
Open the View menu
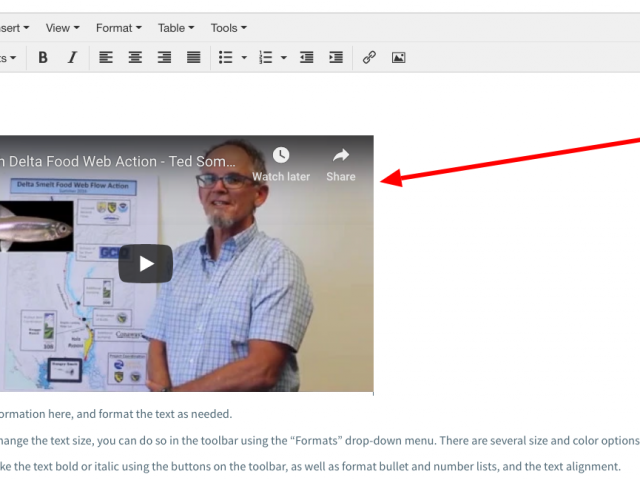point(62,28)
